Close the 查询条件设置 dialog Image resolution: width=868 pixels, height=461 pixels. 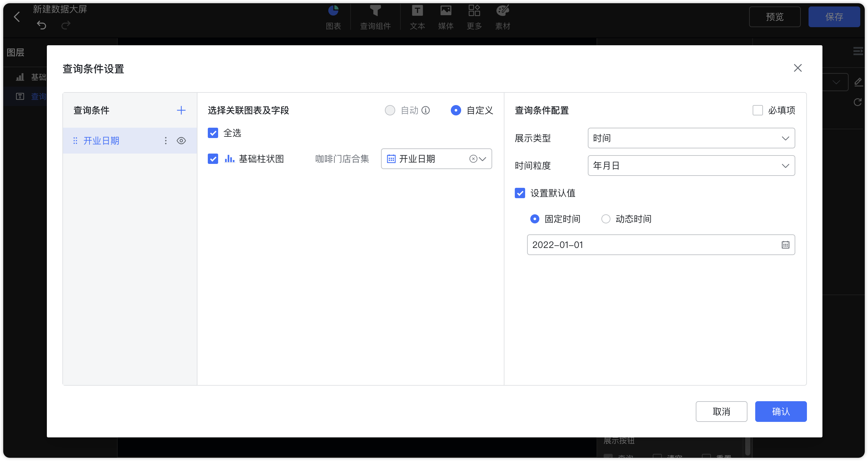click(798, 68)
